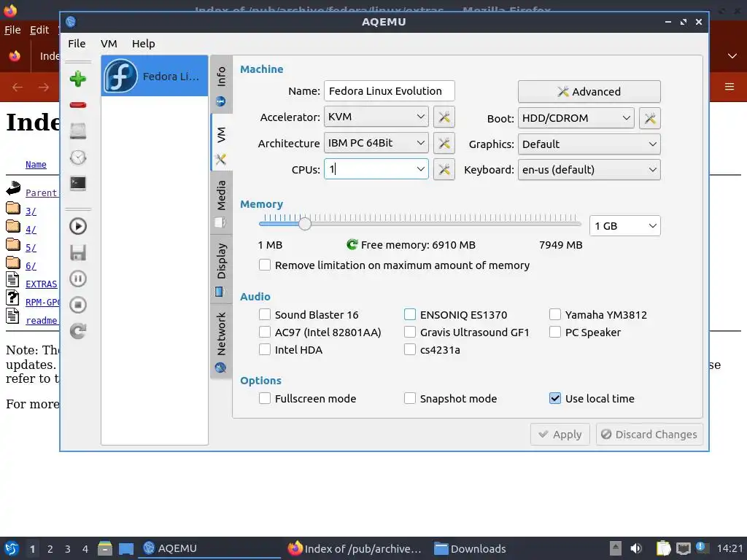Open the hard disk manager icon in AQEMU toolbar

(77, 131)
